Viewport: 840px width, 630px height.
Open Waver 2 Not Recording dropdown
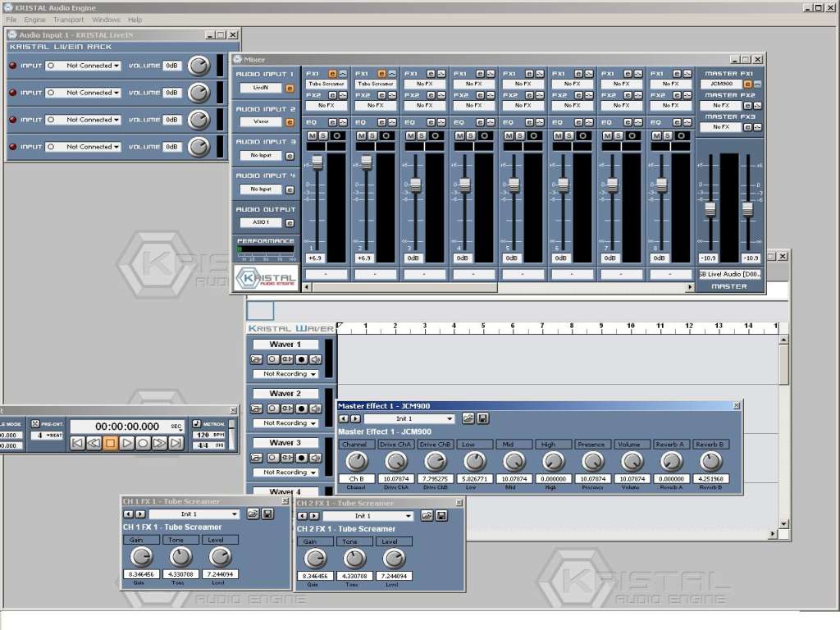tap(286, 423)
